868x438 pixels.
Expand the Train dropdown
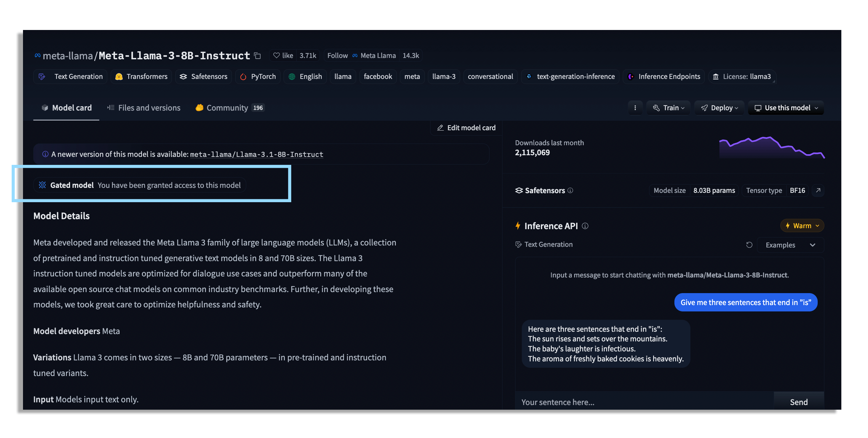coord(668,108)
